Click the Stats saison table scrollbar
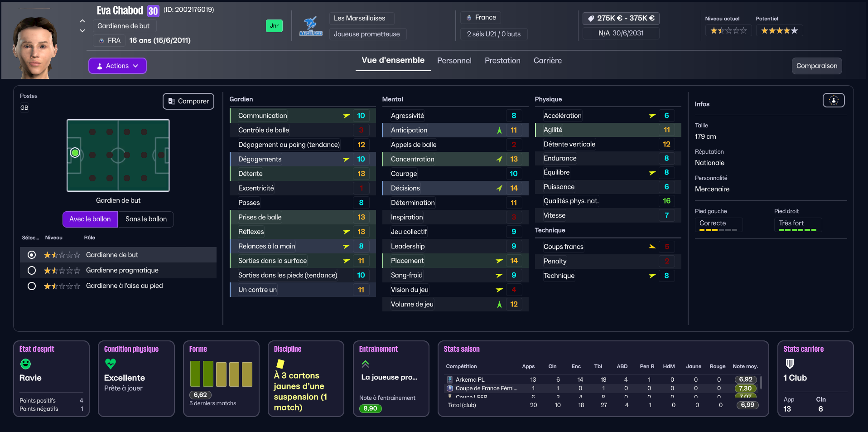The image size is (868, 432). click(761, 382)
